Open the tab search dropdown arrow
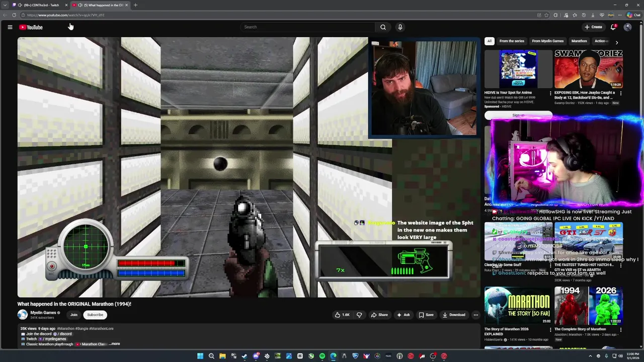Viewport: 644px width, 362px height. pyautogui.click(x=5, y=5)
